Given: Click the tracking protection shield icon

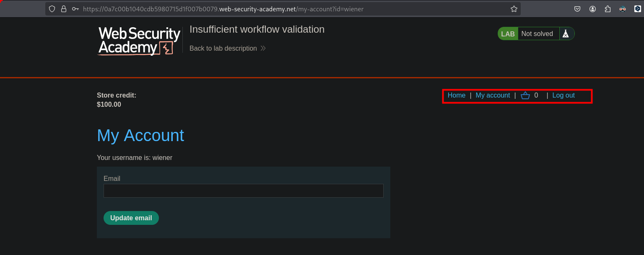Looking at the screenshot, I should point(52,9).
